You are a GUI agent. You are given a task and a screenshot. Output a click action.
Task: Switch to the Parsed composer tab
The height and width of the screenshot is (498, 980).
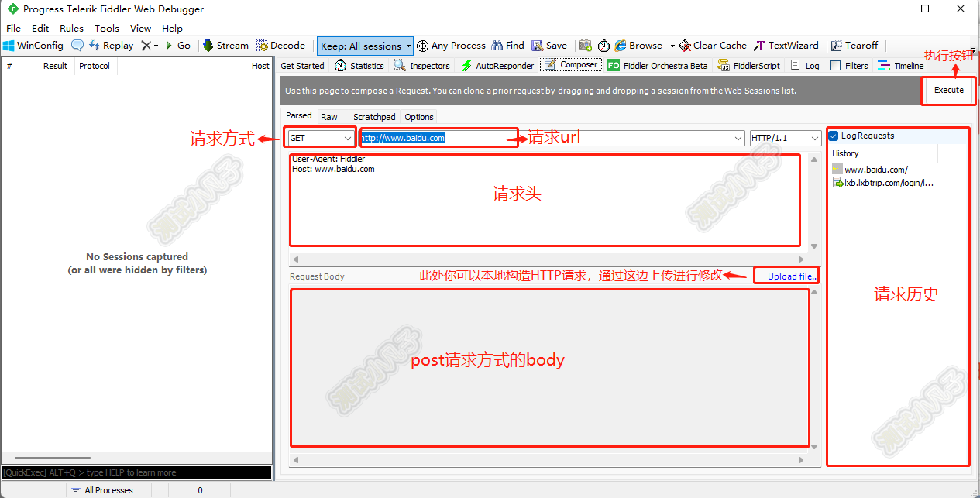click(x=299, y=116)
